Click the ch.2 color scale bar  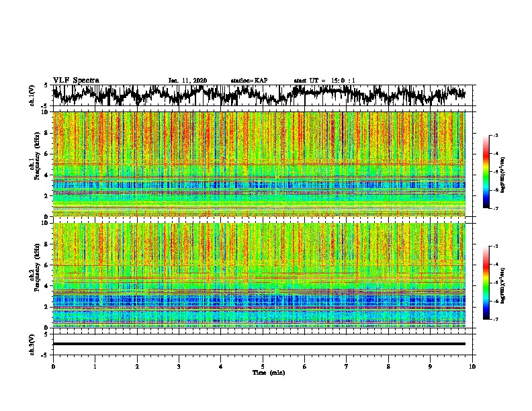(486, 283)
